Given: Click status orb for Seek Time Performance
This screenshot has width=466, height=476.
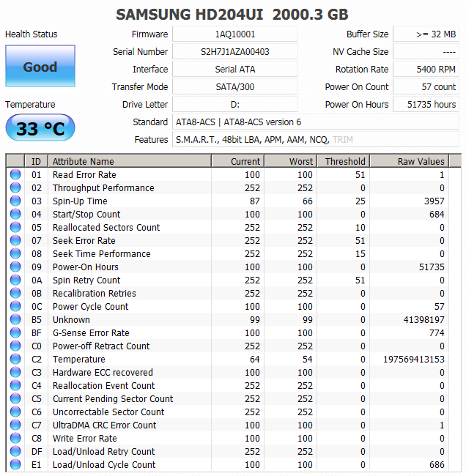Looking at the screenshot, I should (x=15, y=253).
